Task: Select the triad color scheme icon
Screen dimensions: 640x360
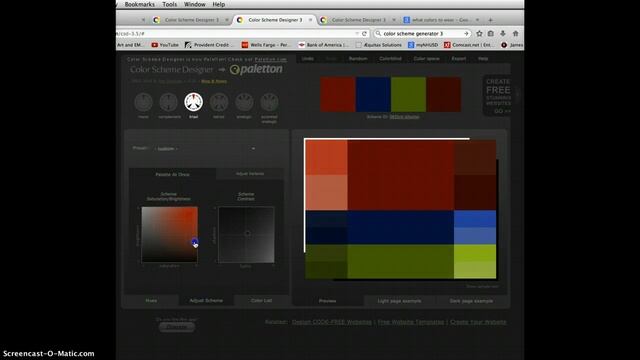Action: (x=193, y=102)
